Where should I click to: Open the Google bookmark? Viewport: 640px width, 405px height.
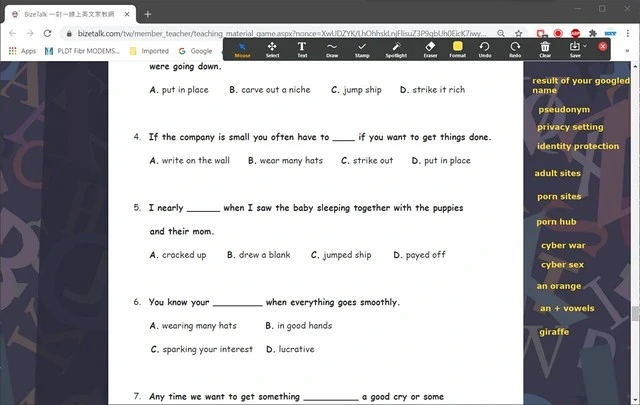click(x=196, y=51)
